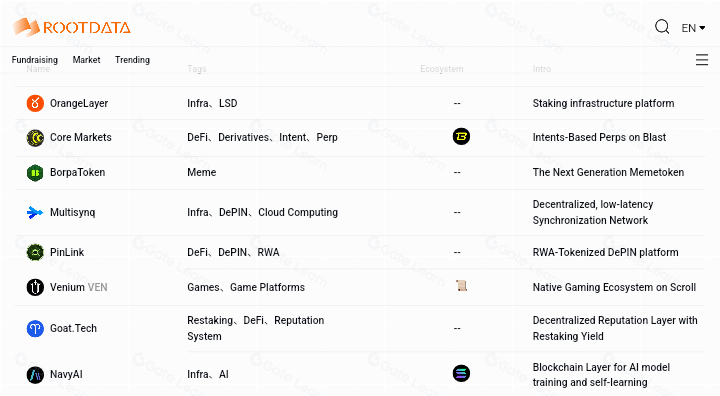Open the Venium VEN project link
Image resolution: width=720 pixels, height=396 pixels.
point(79,287)
